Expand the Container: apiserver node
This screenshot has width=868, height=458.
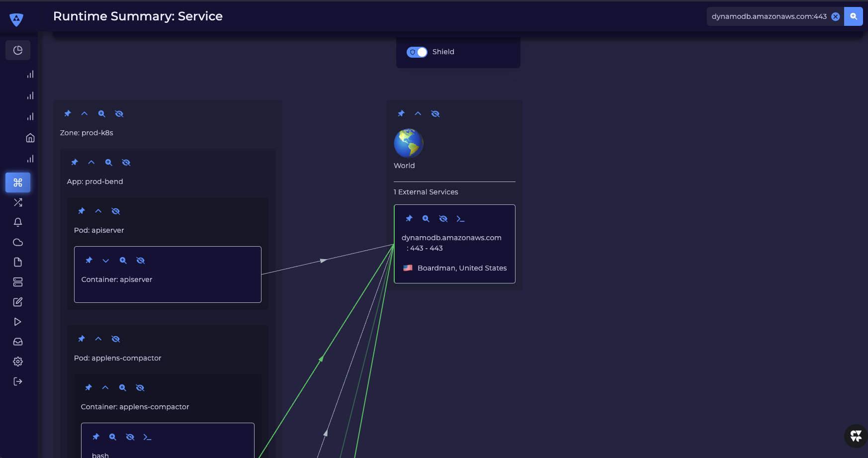pos(106,261)
